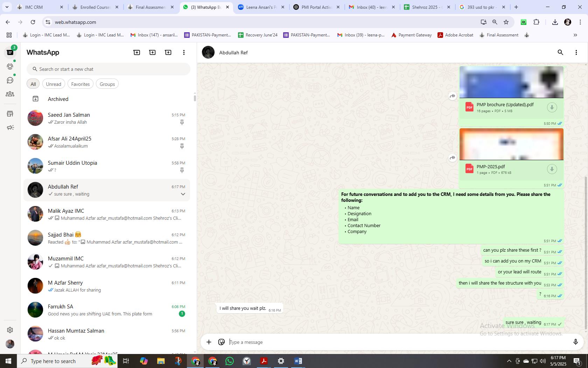Open Channels icon in WhatsApp sidebar

pyautogui.click(x=10, y=80)
